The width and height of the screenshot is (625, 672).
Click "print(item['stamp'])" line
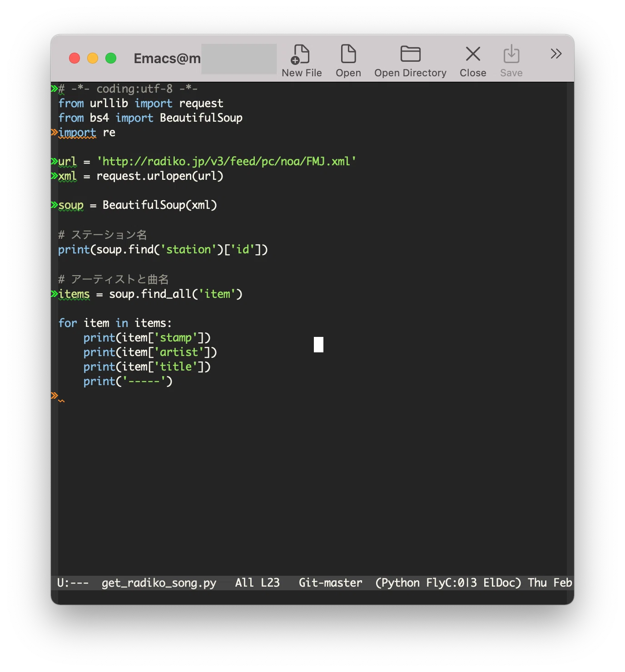tap(147, 338)
